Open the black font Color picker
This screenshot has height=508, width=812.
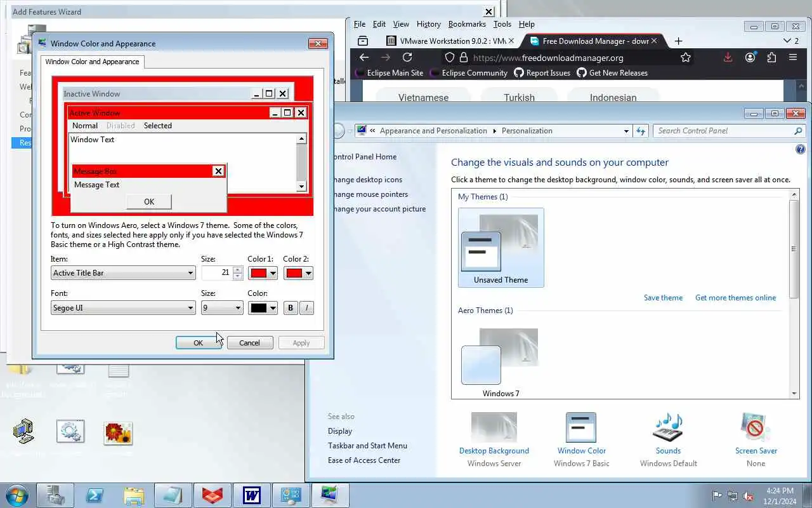coord(263,308)
